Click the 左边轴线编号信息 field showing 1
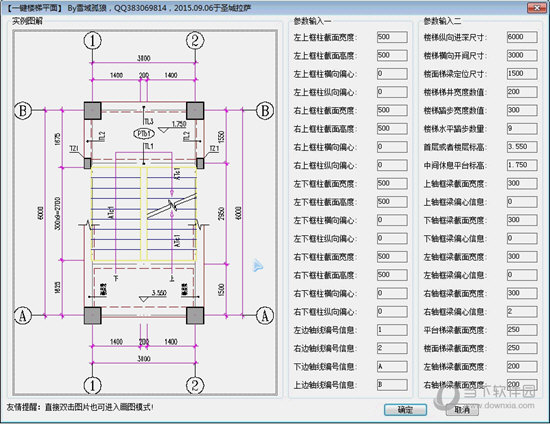550x424 pixels. pos(392,330)
